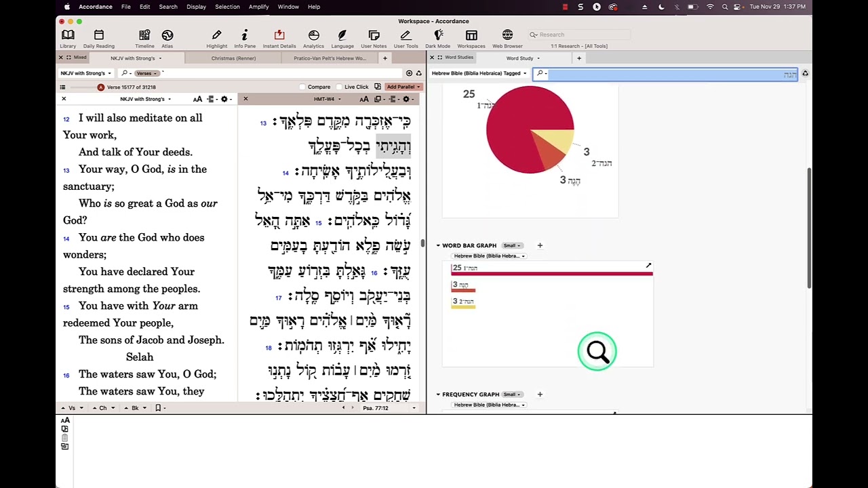868x488 pixels.
Task: Switch to Christmas (Renner) tab
Action: point(233,58)
